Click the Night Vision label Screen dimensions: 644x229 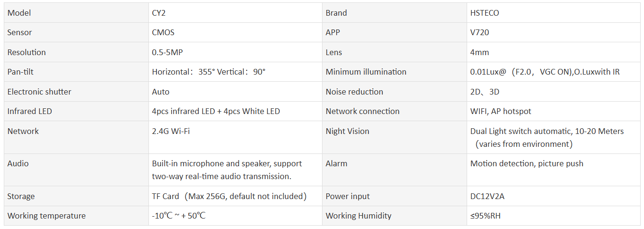click(x=347, y=131)
